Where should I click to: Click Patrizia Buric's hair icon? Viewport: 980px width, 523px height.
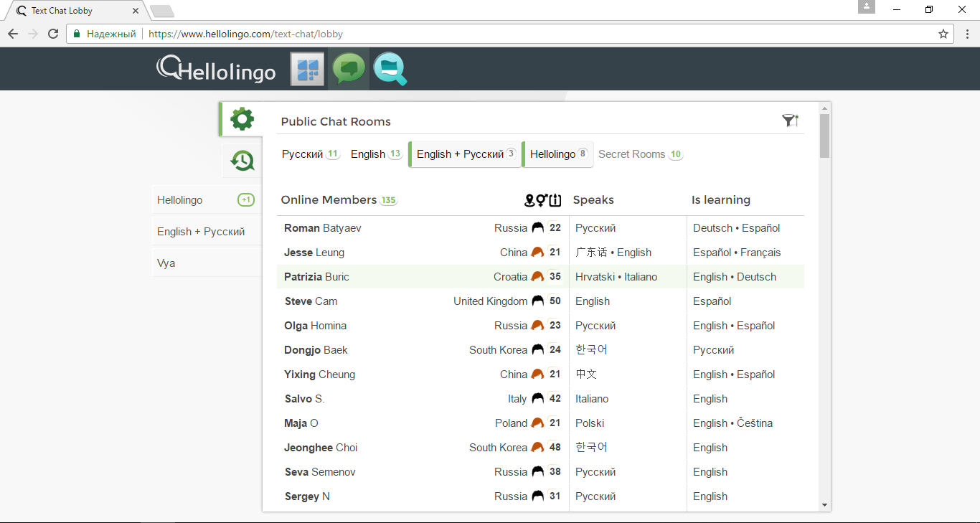pos(537,277)
